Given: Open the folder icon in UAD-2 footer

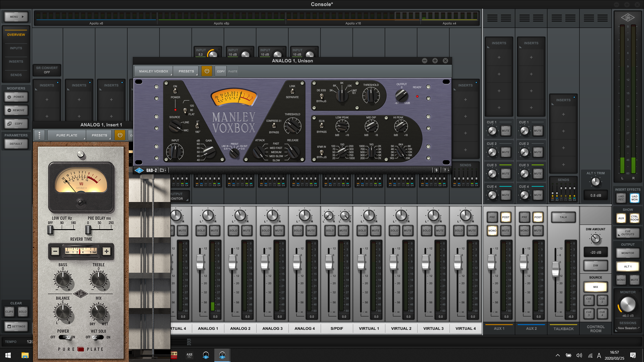Looking at the screenshot, I should [x=163, y=170].
